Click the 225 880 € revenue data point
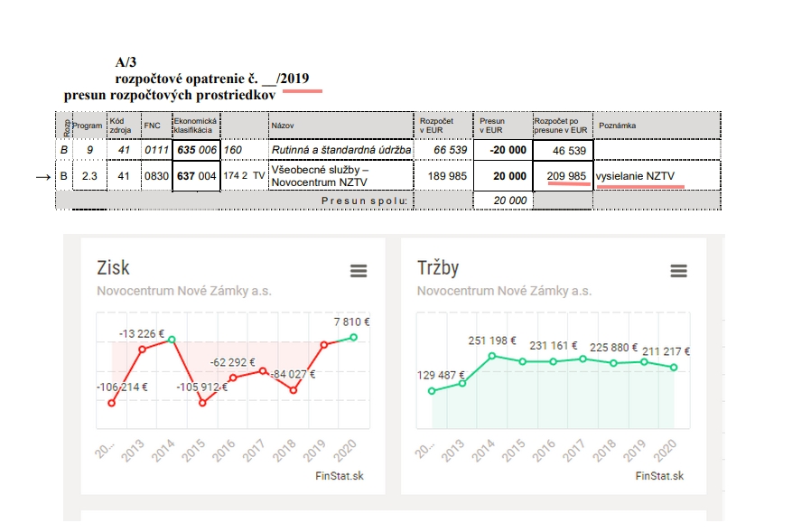This screenshot has height=532, width=792. click(x=614, y=363)
